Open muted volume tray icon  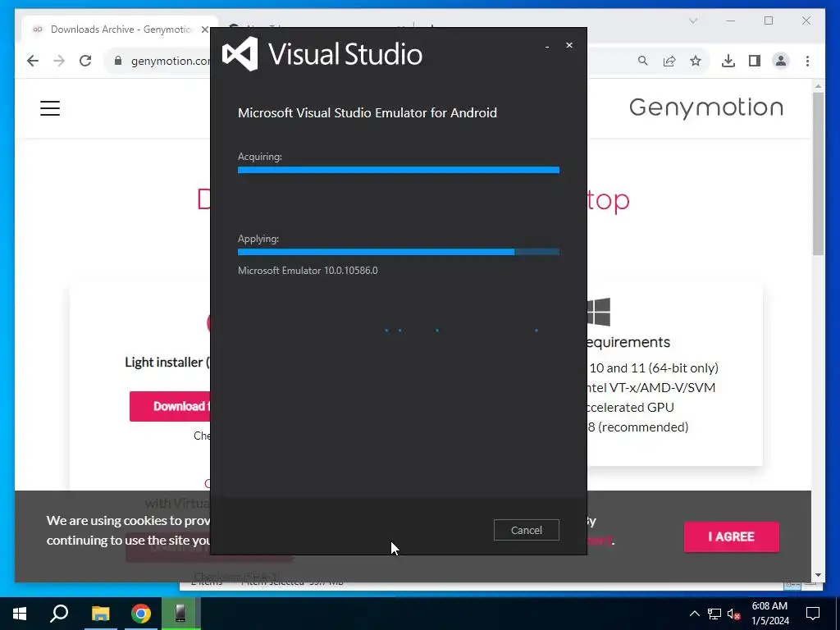734,614
